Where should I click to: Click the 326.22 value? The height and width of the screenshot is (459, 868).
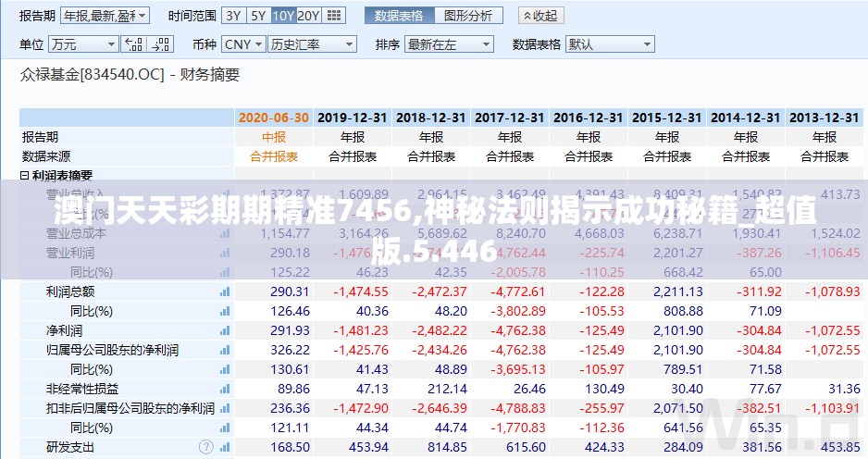point(290,350)
